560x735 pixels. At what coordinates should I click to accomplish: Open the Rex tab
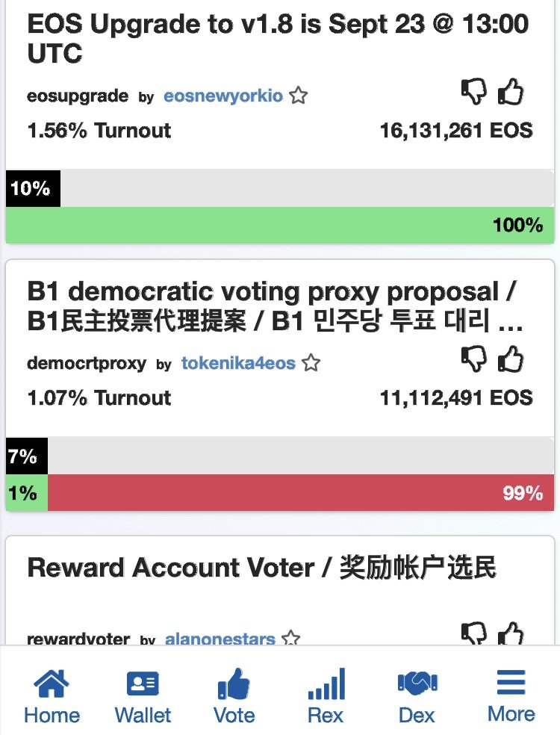(326, 698)
